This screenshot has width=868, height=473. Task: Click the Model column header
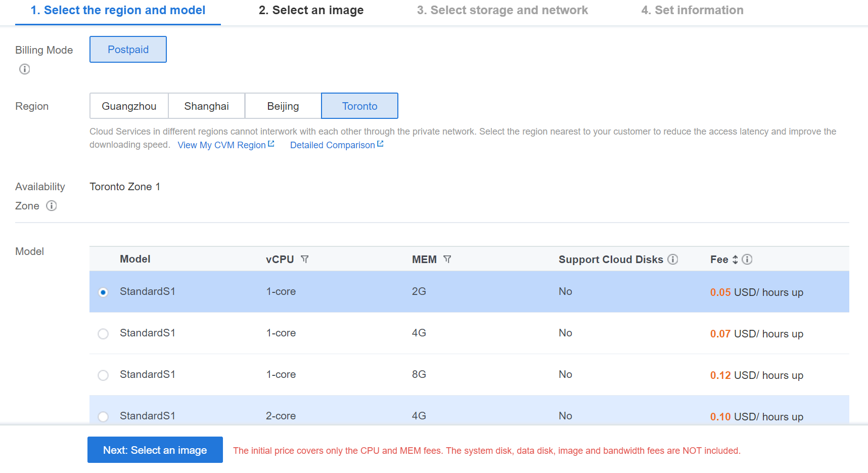(135, 259)
